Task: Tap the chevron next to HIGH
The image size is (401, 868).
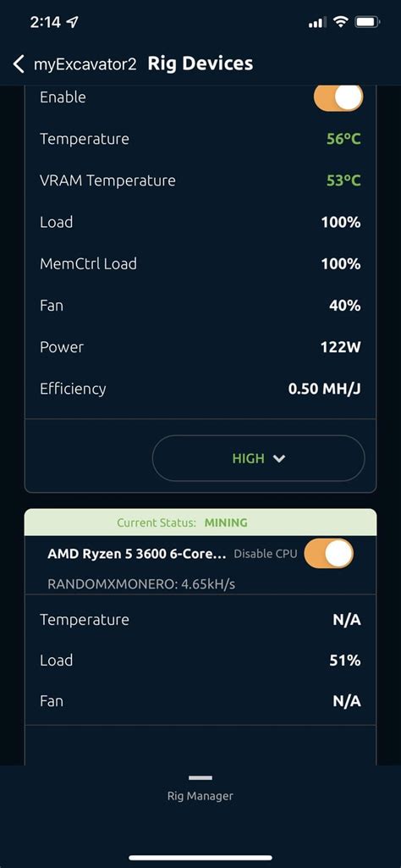Action: pyautogui.click(x=279, y=458)
